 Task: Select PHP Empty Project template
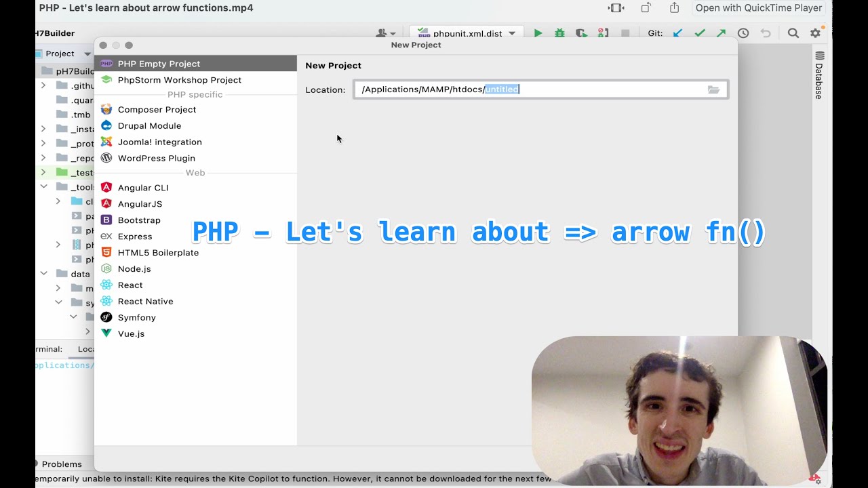(195, 64)
